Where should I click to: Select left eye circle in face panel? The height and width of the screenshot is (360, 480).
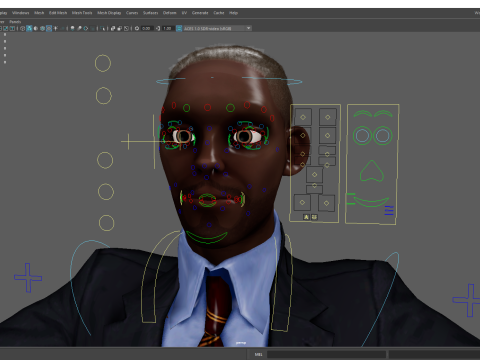(362, 135)
